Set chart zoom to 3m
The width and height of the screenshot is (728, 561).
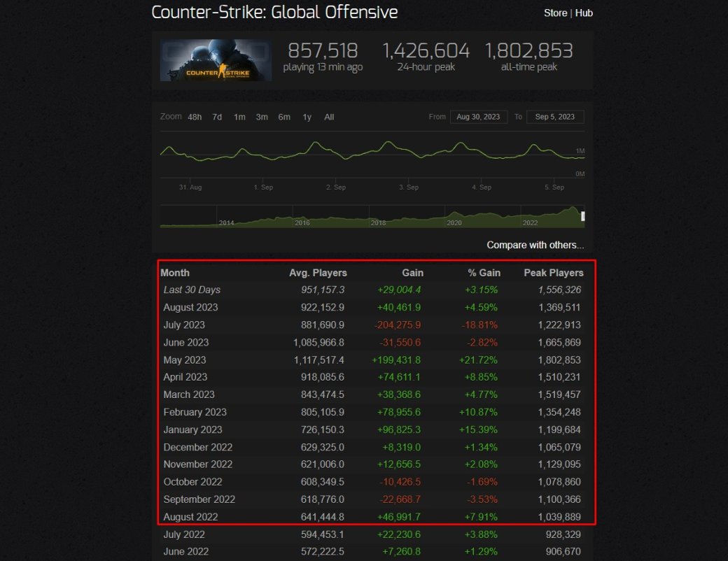[x=262, y=117]
